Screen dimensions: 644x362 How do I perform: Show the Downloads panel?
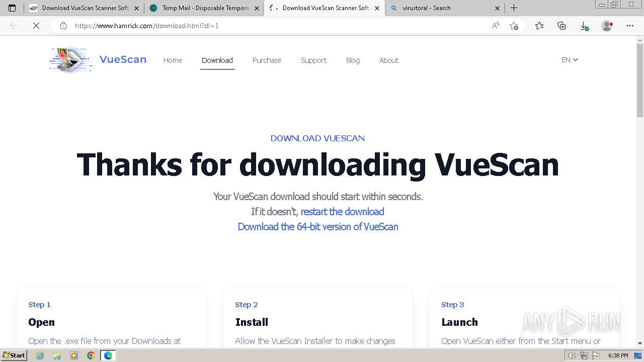pyautogui.click(x=584, y=26)
